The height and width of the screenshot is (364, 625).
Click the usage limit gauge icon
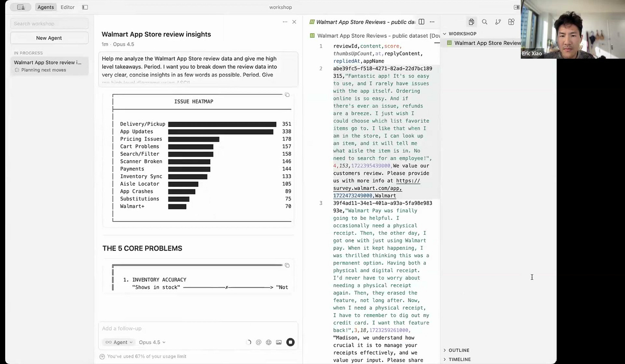(102, 356)
